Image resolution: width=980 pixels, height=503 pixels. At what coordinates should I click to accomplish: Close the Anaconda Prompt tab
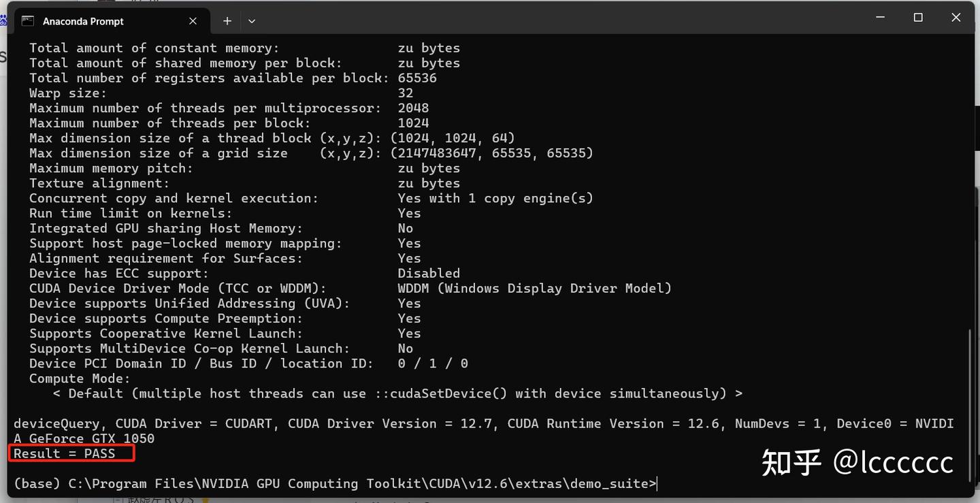click(193, 20)
